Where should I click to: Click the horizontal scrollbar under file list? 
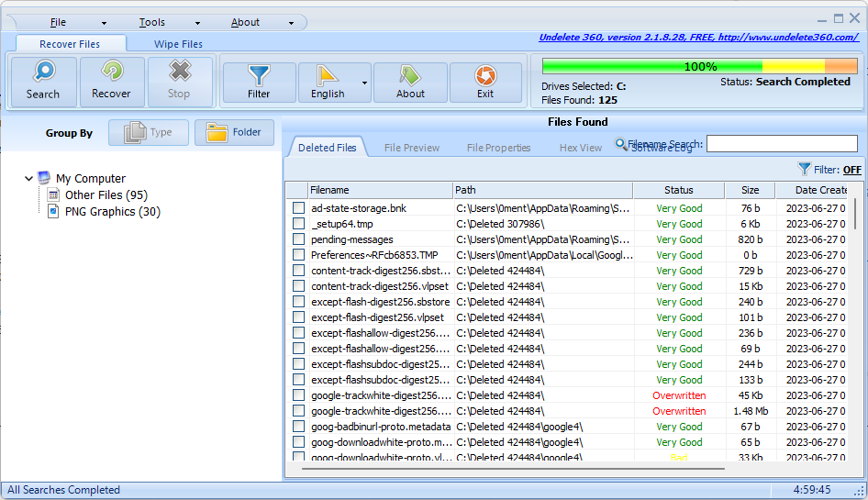point(513,469)
